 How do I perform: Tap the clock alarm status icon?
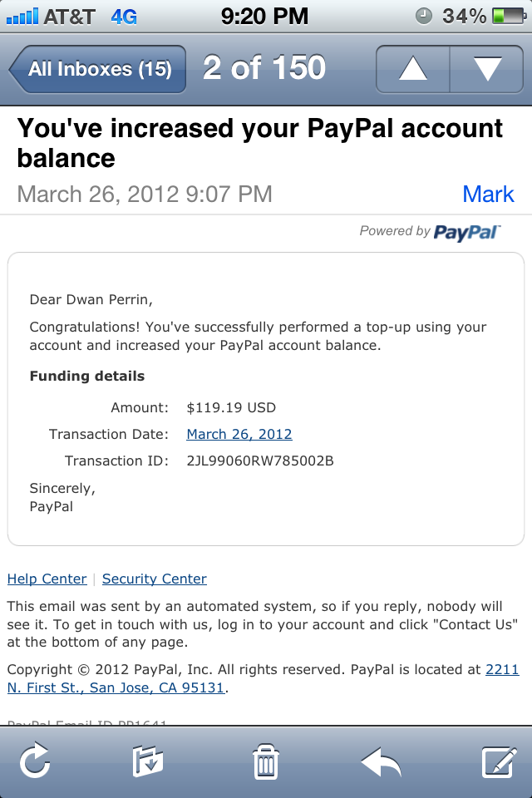click(423, 16)
